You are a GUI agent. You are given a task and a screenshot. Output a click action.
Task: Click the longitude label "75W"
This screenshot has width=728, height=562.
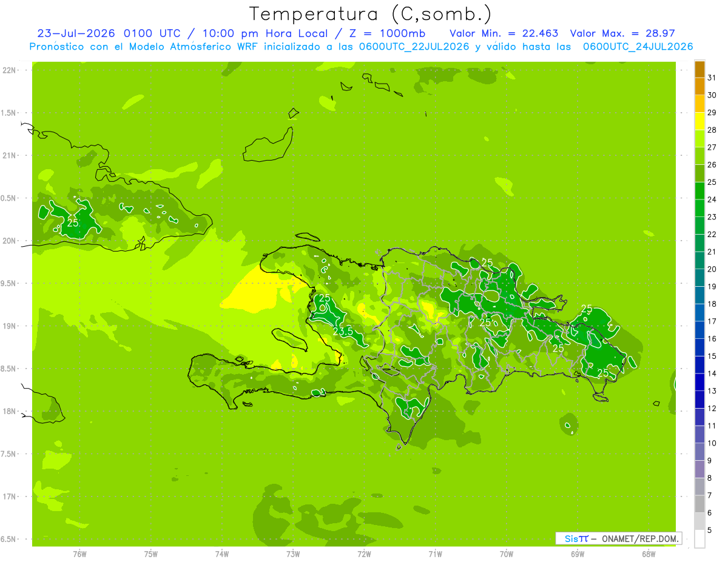151,554
